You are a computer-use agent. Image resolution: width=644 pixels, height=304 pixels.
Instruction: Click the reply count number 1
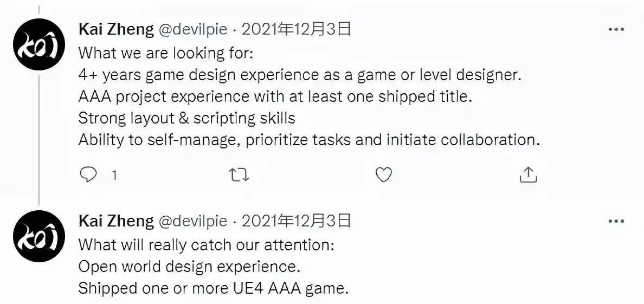[x=114, y=176]
